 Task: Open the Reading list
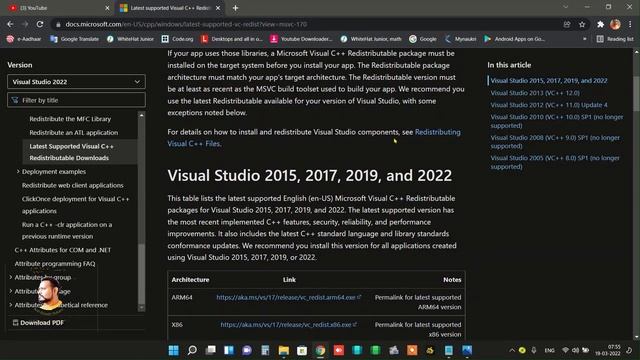615,39
